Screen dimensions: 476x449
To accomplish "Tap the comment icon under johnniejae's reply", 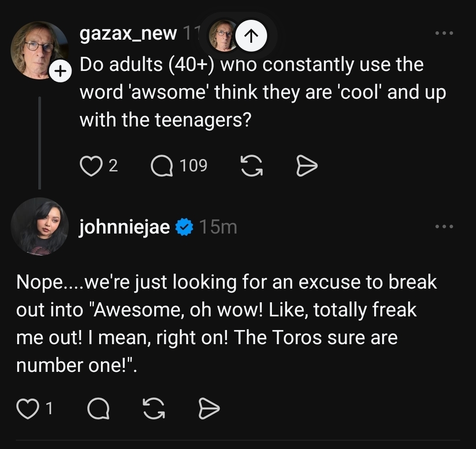I will coord(98,410).
